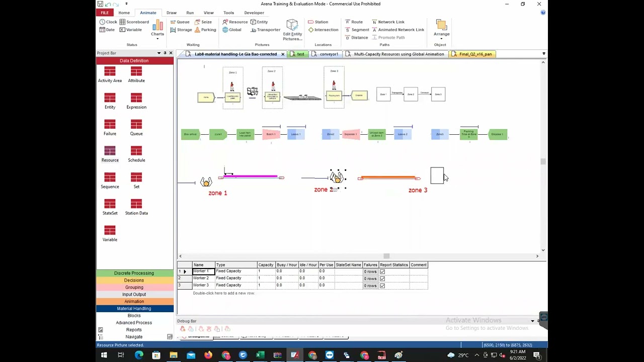Open Excel from the Windows taskbar

[x=260, y=355]
